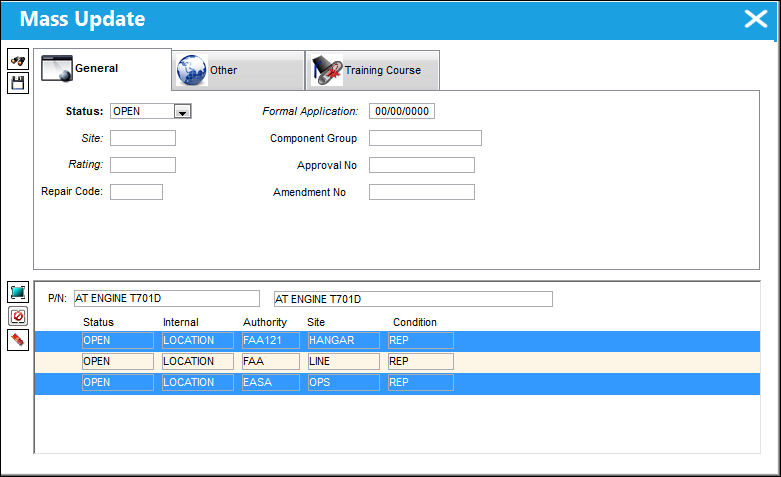Click the Status column header
This screenshot has width=781, height=477.
point(98,322)
